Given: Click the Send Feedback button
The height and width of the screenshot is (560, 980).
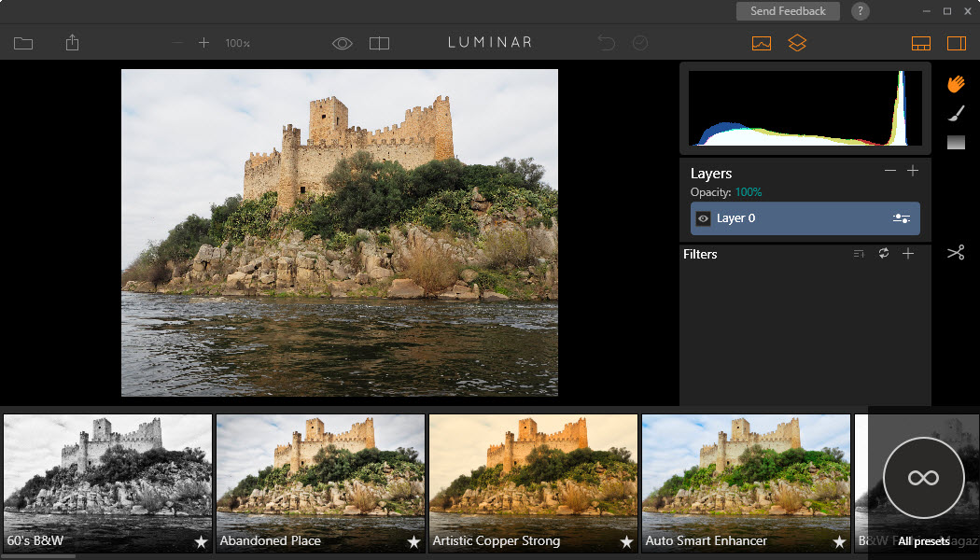Looking at the screenshot, I should pyautogui.click(x=788, y=11).
